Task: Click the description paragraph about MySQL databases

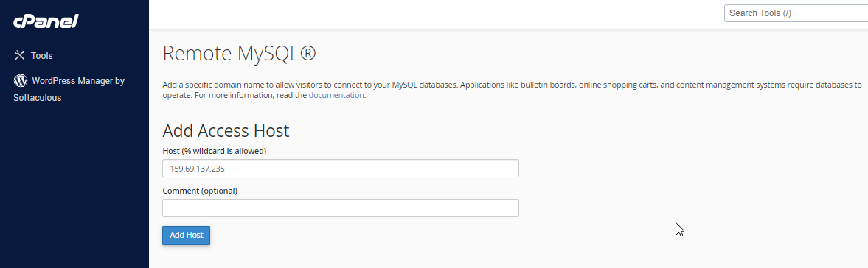Action: [512, 90]
